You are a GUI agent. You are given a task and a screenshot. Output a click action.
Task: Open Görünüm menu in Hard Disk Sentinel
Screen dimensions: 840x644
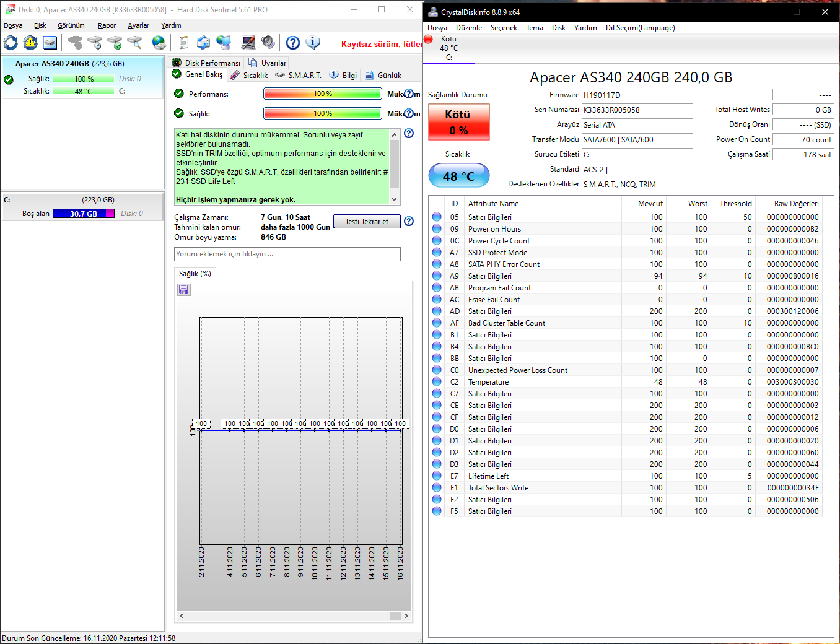coord(71,25)
